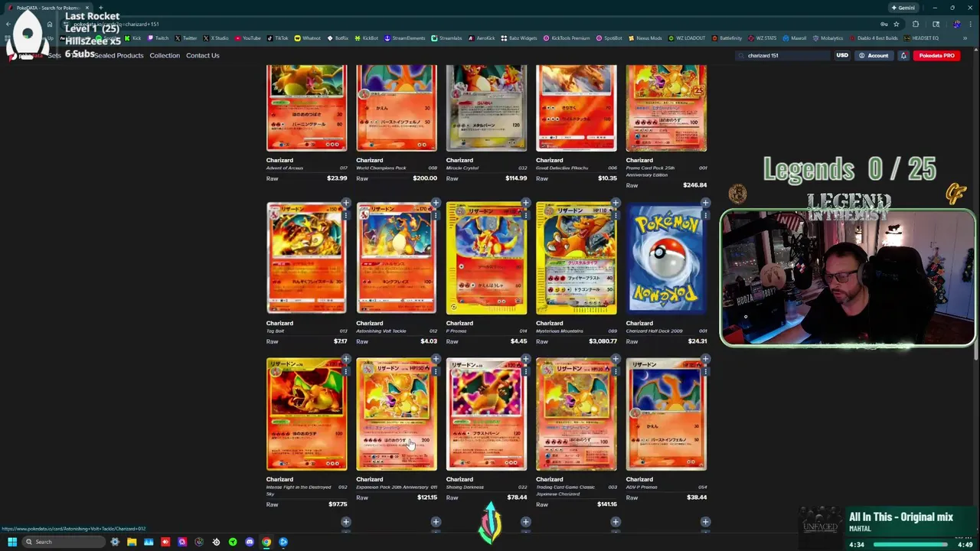Click the $141.16 price
This screenshot has width=980, height=551.
click(606, 504)
